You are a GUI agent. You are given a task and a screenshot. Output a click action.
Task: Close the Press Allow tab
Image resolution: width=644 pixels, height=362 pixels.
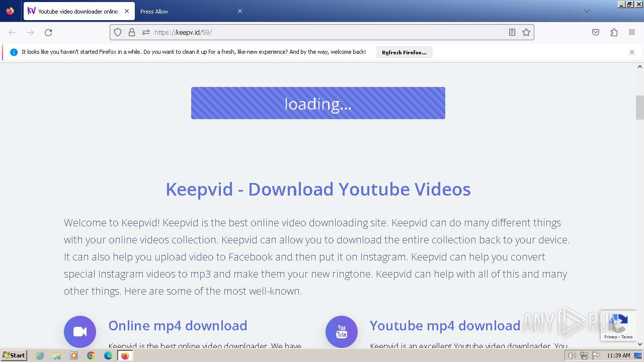[x=240, y=11]
